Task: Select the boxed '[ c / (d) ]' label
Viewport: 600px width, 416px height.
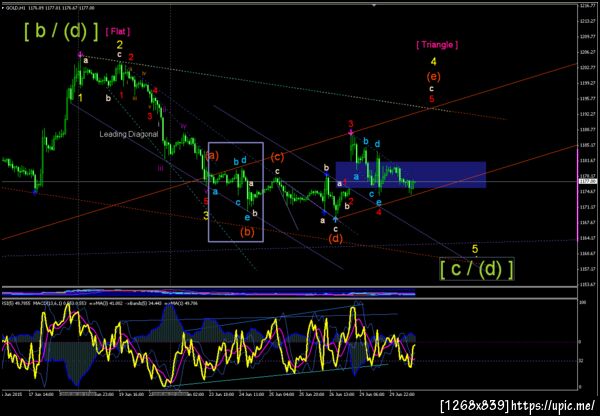Action: (x=476, y=269)
